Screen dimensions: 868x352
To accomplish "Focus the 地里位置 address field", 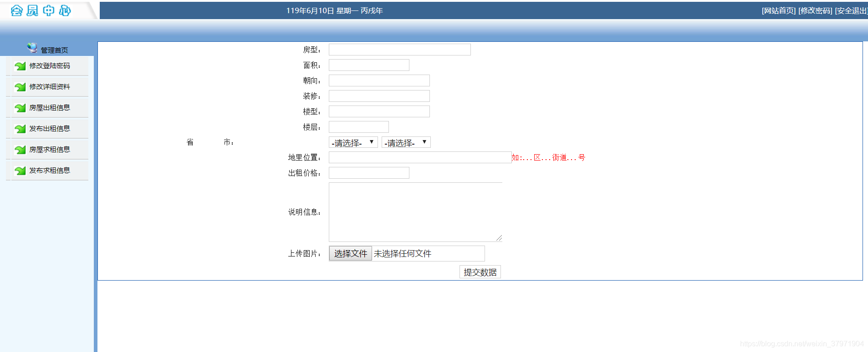I will click(420, 157).
